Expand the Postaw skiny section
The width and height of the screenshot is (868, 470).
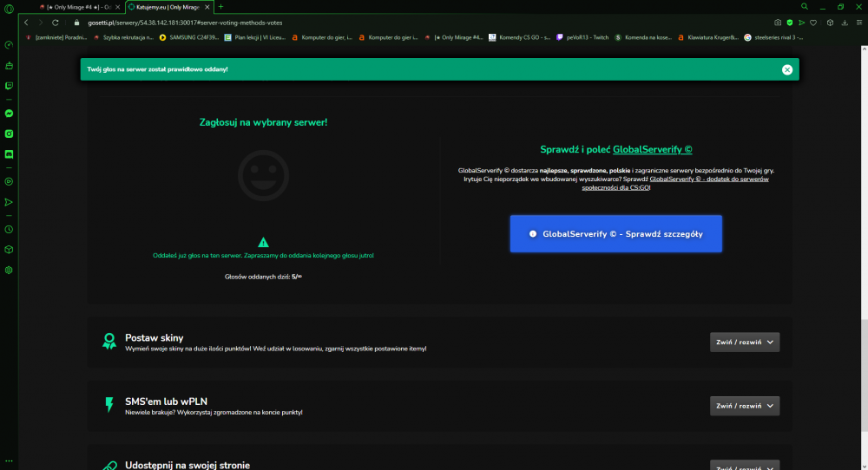[x=745, y=343]
